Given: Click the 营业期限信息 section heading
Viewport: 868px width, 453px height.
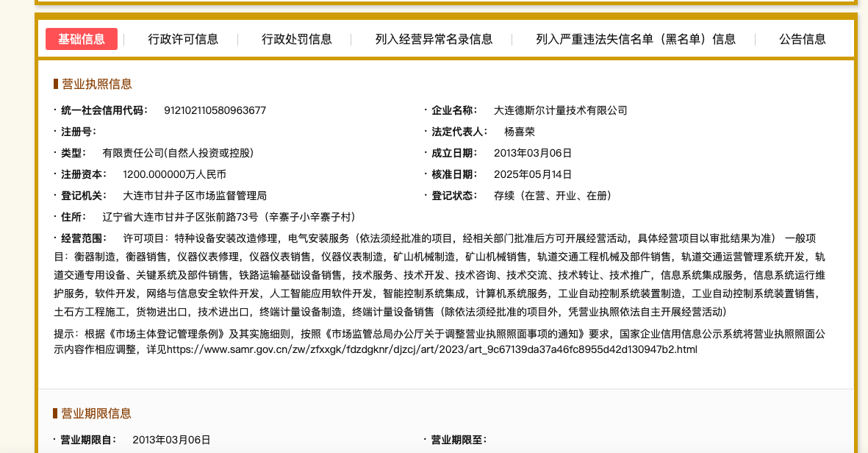Looking at the screenshot, I should pos(96,414).
